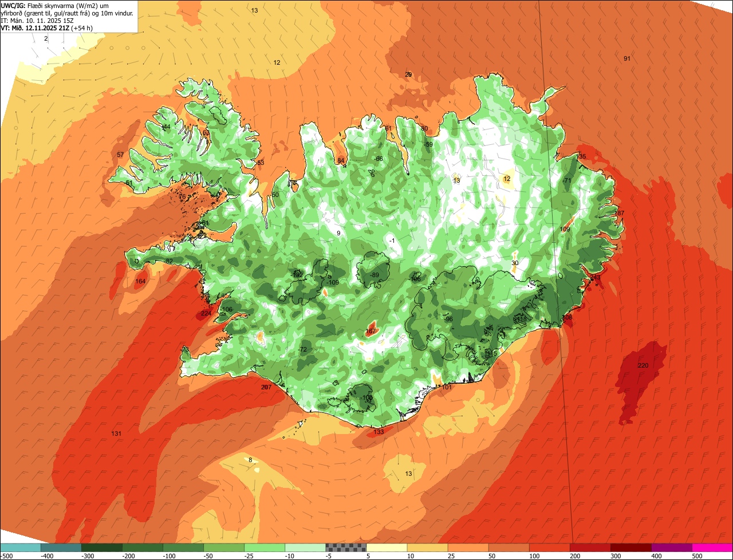Viewport: 733px width, 560px height.
Task: Click the 2 value in the top-left corner
Action: coord(46,38)
